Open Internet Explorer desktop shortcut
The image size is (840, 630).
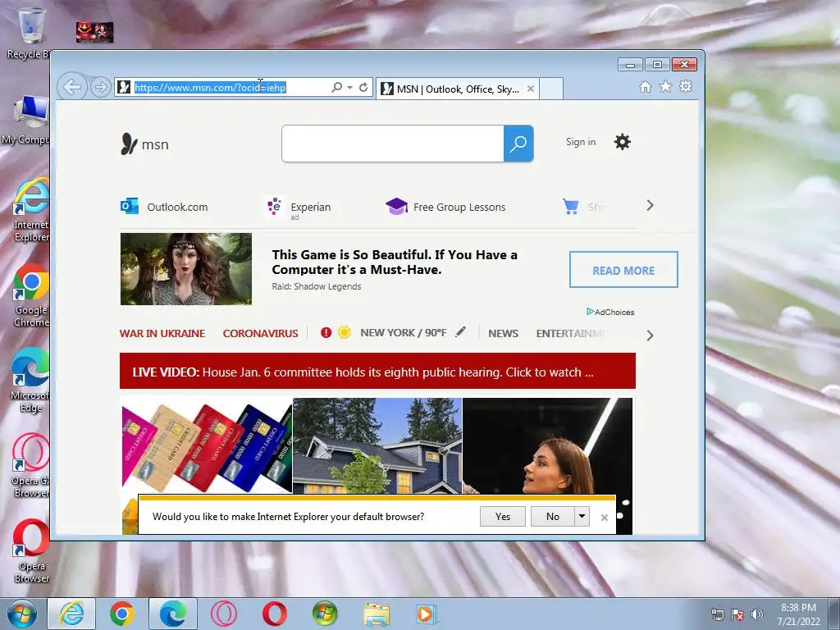coord(31,210)
